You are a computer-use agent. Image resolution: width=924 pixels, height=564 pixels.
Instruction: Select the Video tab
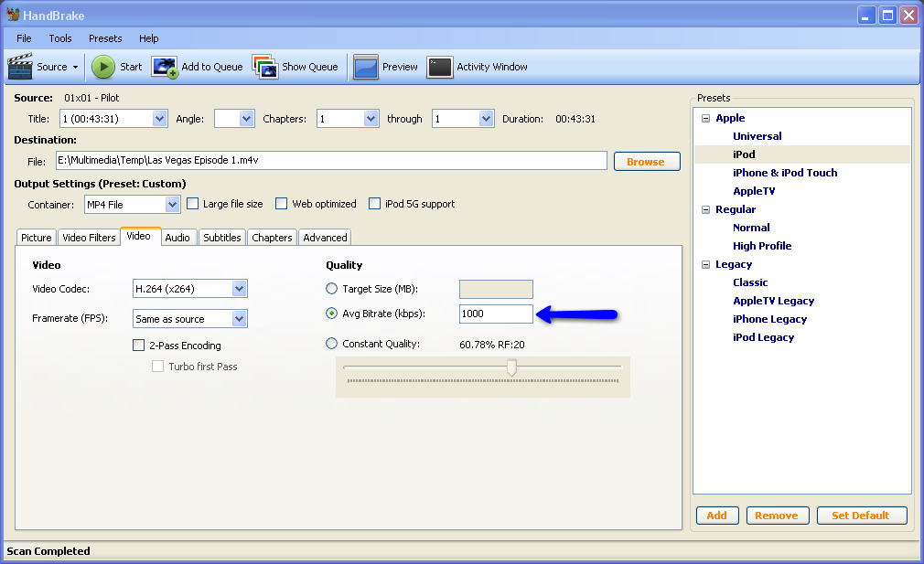click(140, 236)
